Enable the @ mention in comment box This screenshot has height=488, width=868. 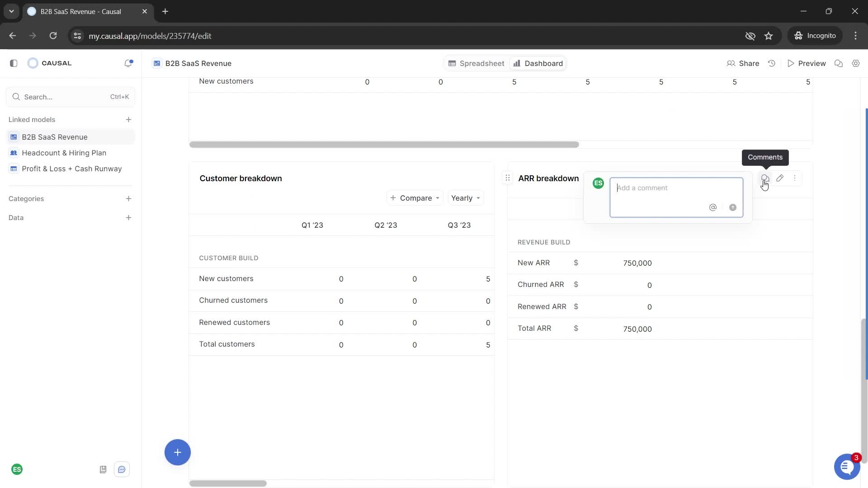(713, 207)
